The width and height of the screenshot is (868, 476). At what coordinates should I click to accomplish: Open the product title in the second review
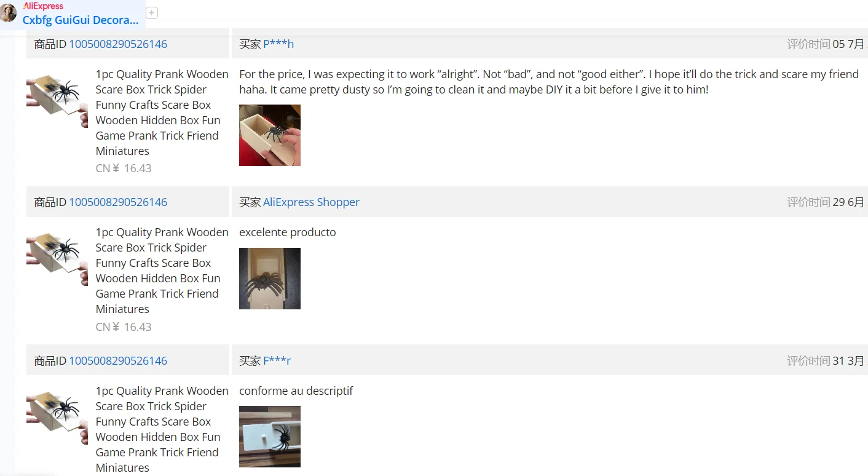pos(162,271)
